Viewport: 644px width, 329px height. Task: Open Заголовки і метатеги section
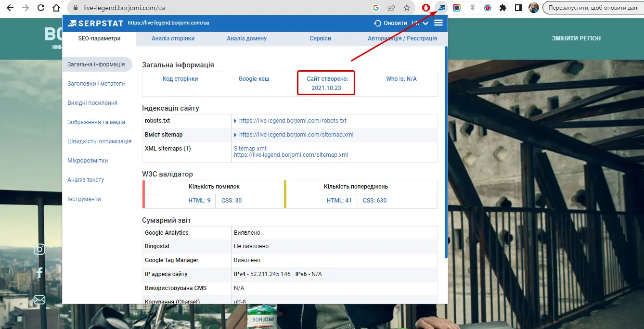pyautogui.click(x=96, y=84)
